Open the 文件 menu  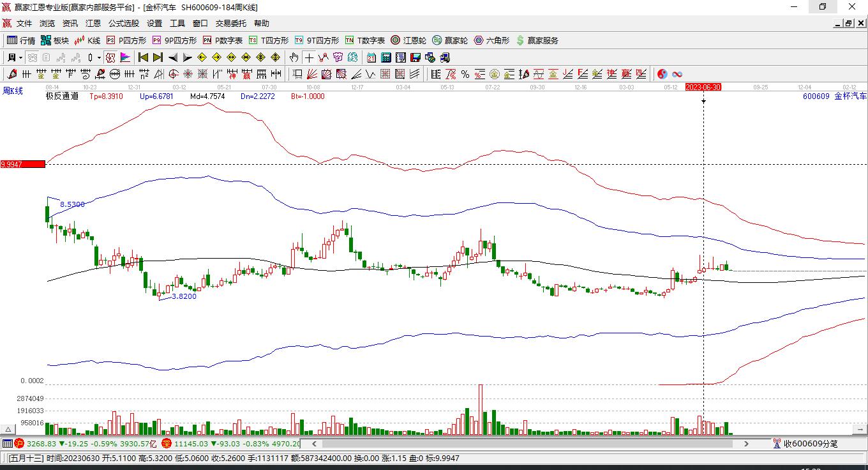[24, 24]
